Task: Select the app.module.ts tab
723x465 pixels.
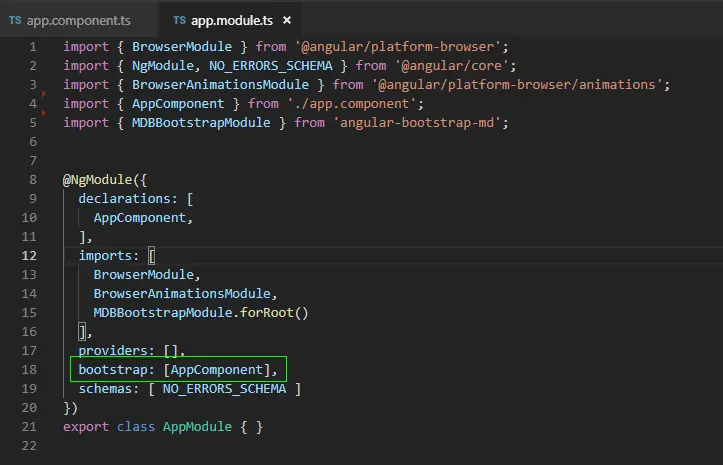Action: [x=231, y=20]
